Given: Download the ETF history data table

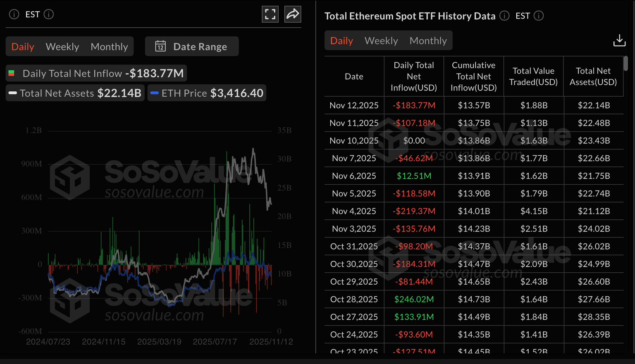Looking at the screenshot, I should [619, 40].
